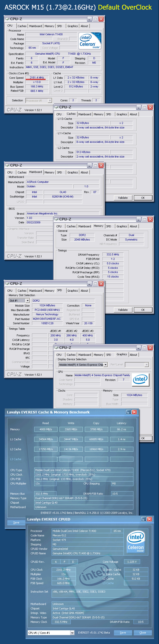Select Graphics tab in the Caches window
Image resolution: width=159 pixels, height=644 pixels.
(x=122, y=114)
